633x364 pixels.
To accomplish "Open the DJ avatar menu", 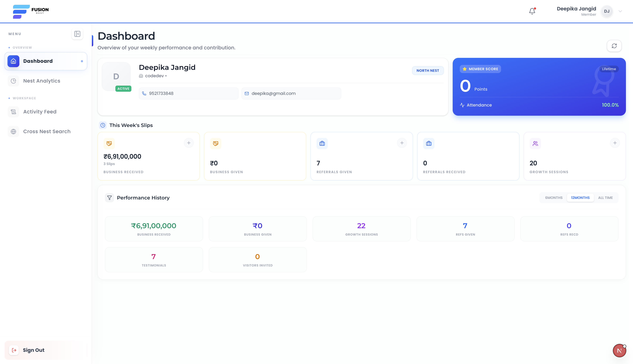I will (x=607, y=11).
